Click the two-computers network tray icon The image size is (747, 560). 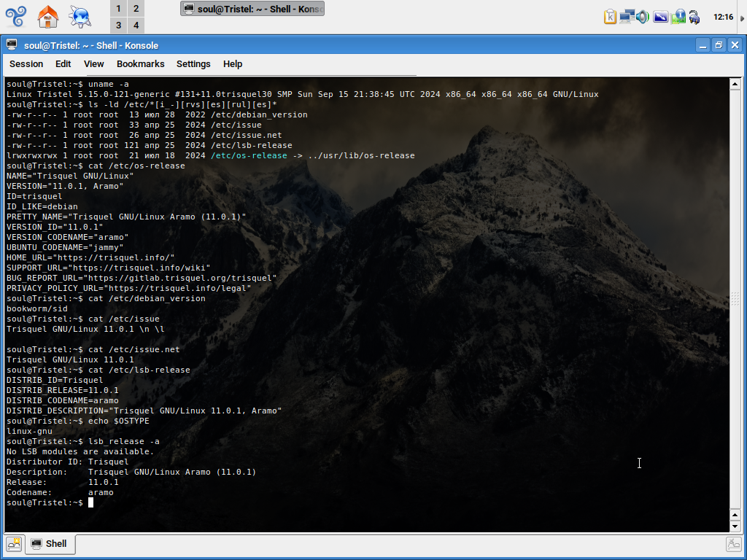tap(627, 17)
